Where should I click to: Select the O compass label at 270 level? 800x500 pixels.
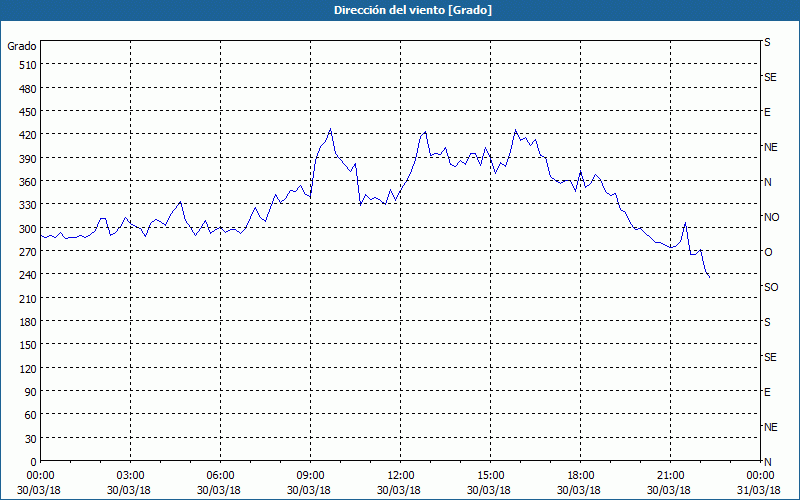[x=768, y=252]
